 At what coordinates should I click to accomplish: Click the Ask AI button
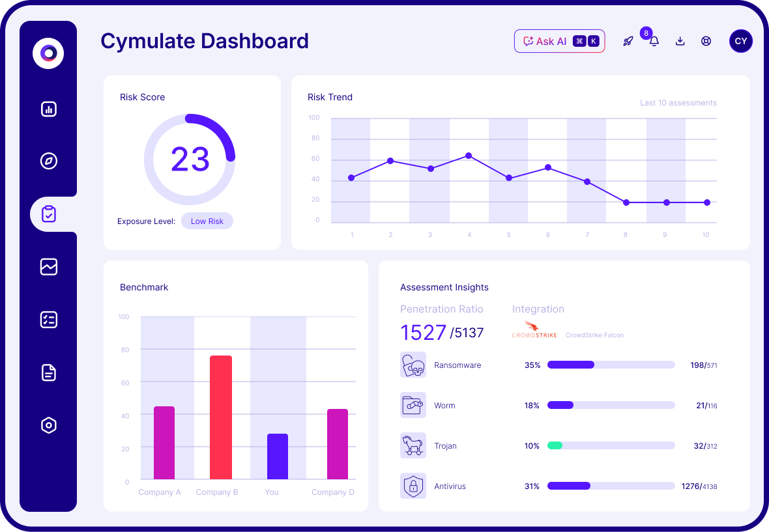click(560, 41)
